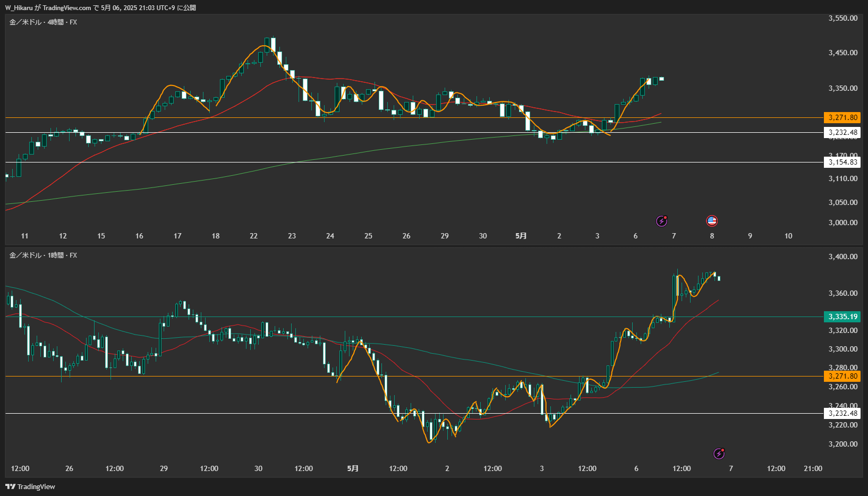Image resolution: width=868 pixels, height=496 pixels.
Task: Click the 3,050.00 price axis value
Action: point(843,202)
